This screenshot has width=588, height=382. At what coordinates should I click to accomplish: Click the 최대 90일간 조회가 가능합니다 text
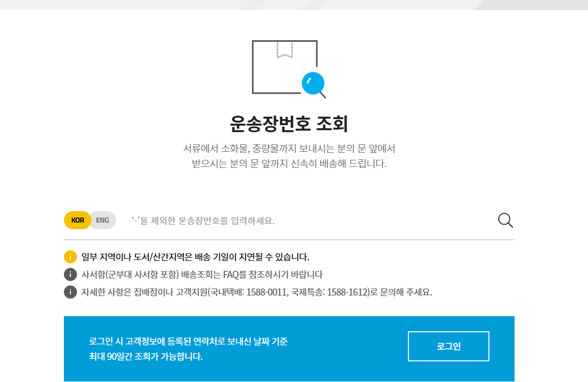146,356
